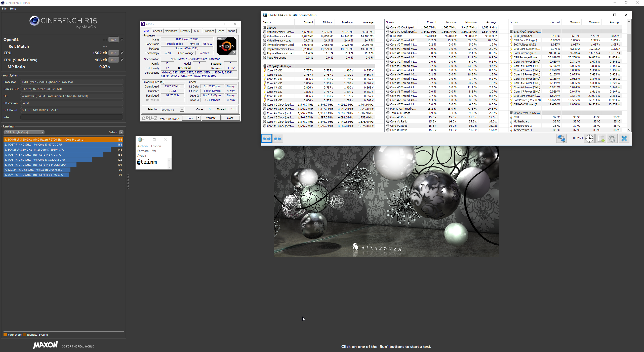Click HWiNFO blue X close sensors icon
Image resolution: width=644 pixels, height=352 pixels.
pos(624,139)
